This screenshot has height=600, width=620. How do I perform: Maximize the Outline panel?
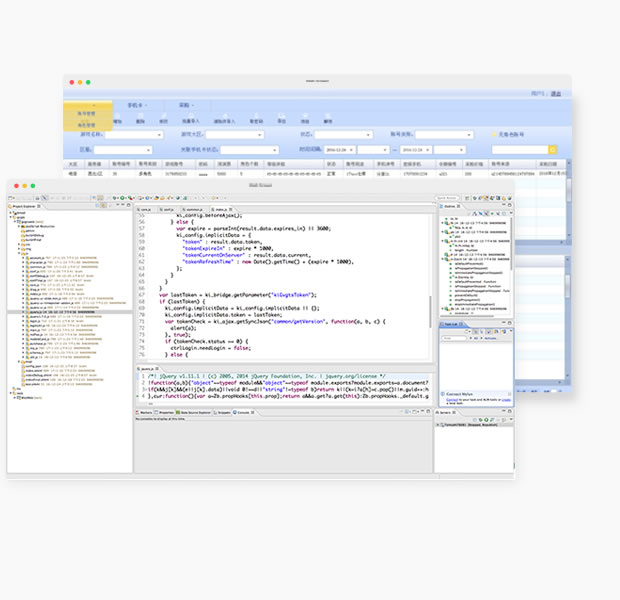pyautogui.click(x=510, y=205)
